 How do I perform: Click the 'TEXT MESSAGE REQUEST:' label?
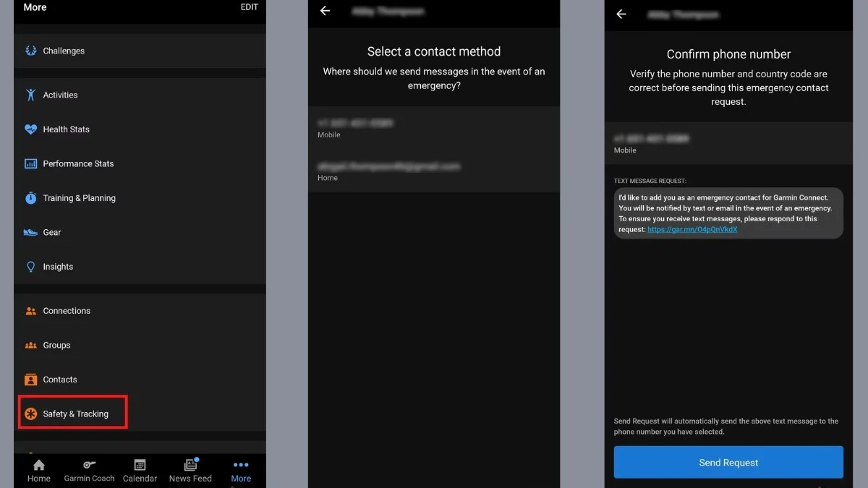click(650, 181)
